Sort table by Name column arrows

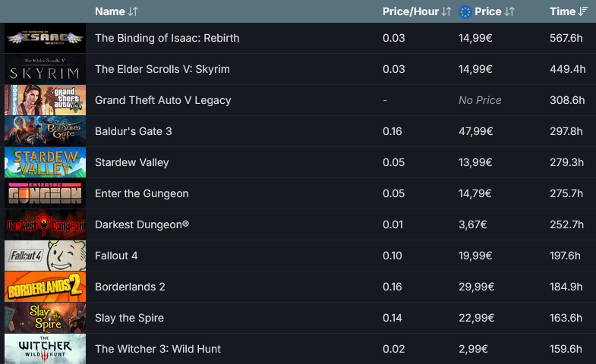[133, 12]
